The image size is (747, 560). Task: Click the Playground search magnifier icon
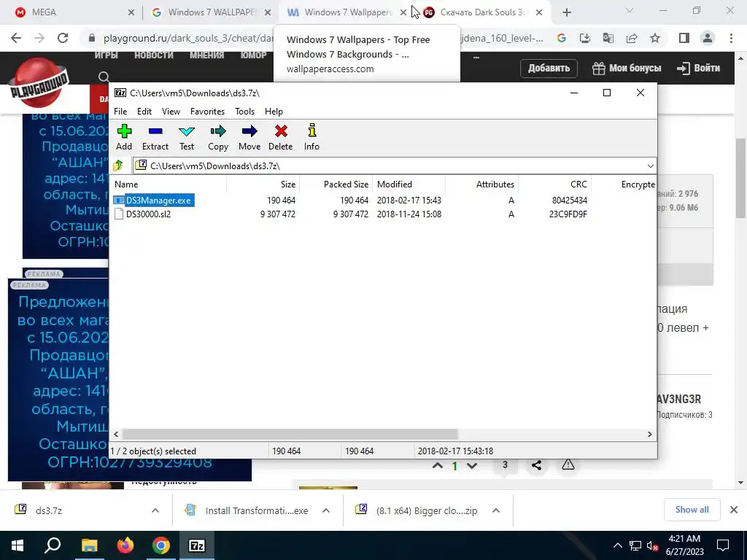pos(104,76)
